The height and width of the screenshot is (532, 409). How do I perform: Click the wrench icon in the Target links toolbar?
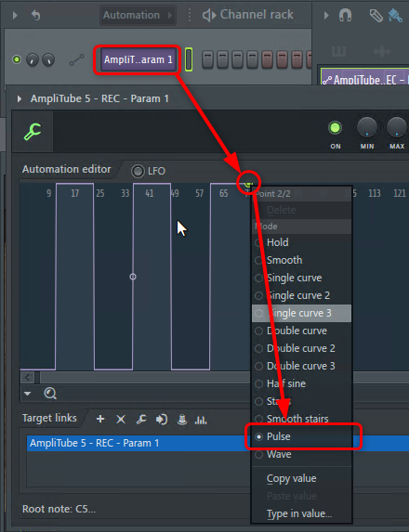pyautogui.click(x=141, y=420)
